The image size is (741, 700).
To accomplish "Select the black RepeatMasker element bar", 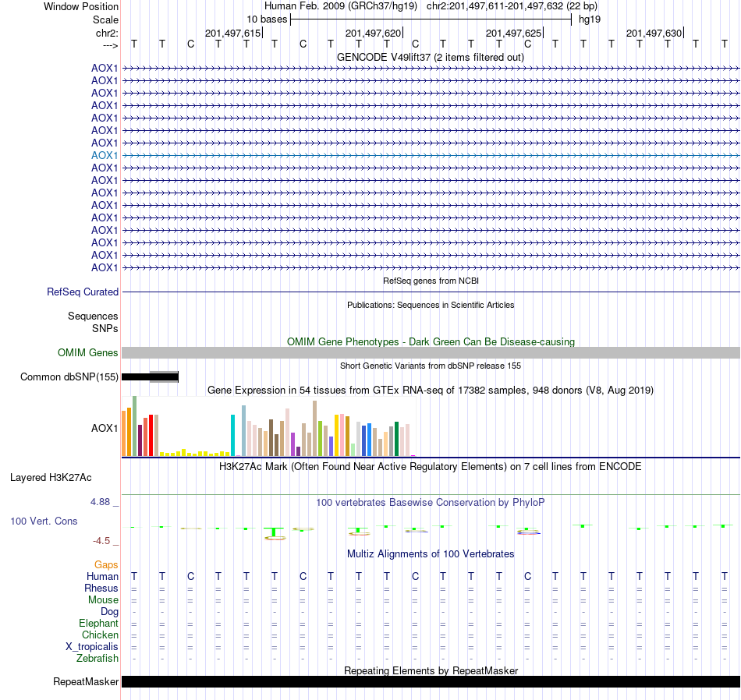I will tap(431, 681).
